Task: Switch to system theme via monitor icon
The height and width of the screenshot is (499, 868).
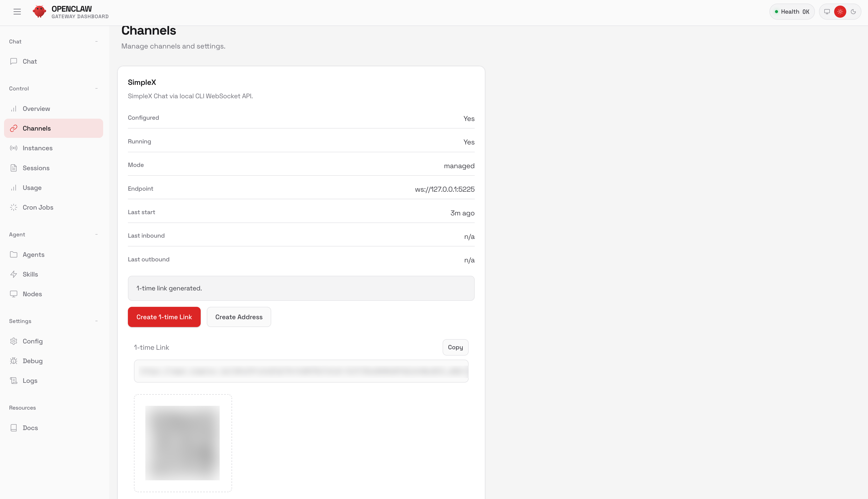Action: (827, 11)
